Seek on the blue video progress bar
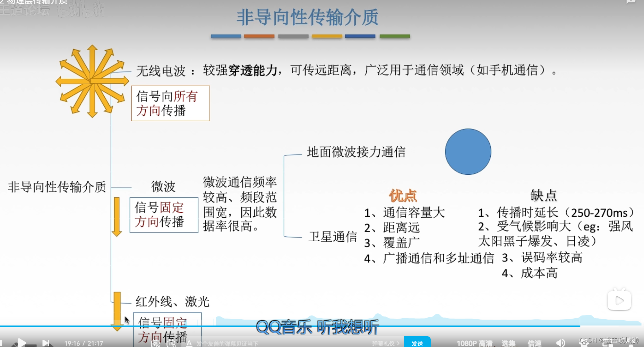Viewport: 644px width, 347px height. pos(290,326)
